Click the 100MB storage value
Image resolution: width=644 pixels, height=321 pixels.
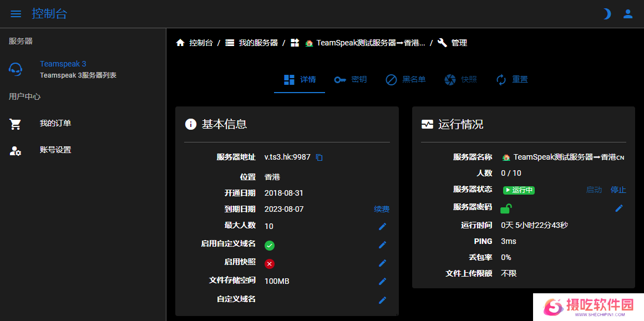click(x=277, y=281)
